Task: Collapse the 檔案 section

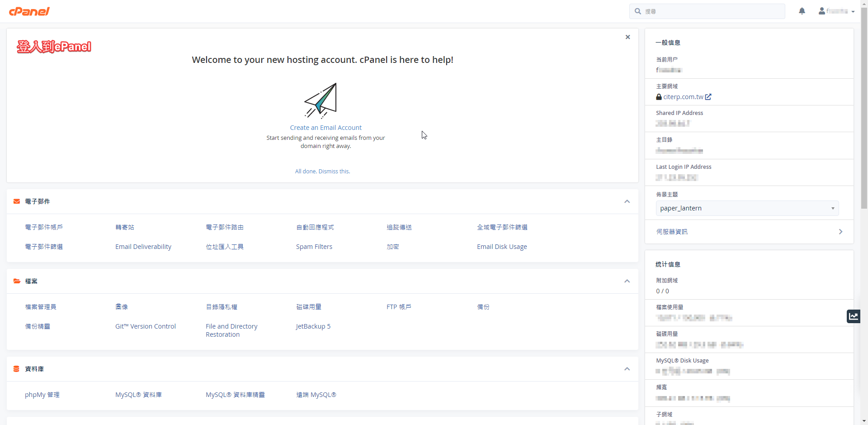Action: (627, 281)
